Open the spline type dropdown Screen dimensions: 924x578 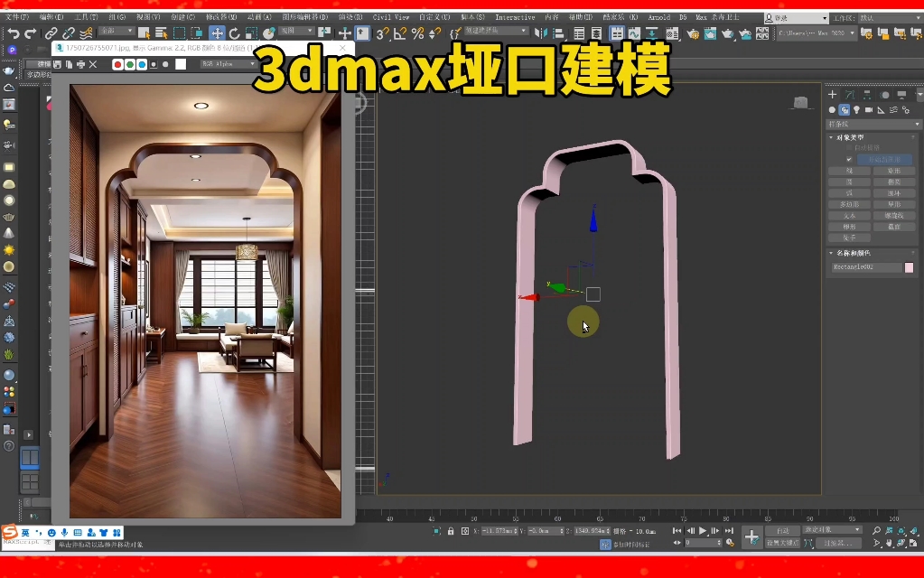click(872, 124)
